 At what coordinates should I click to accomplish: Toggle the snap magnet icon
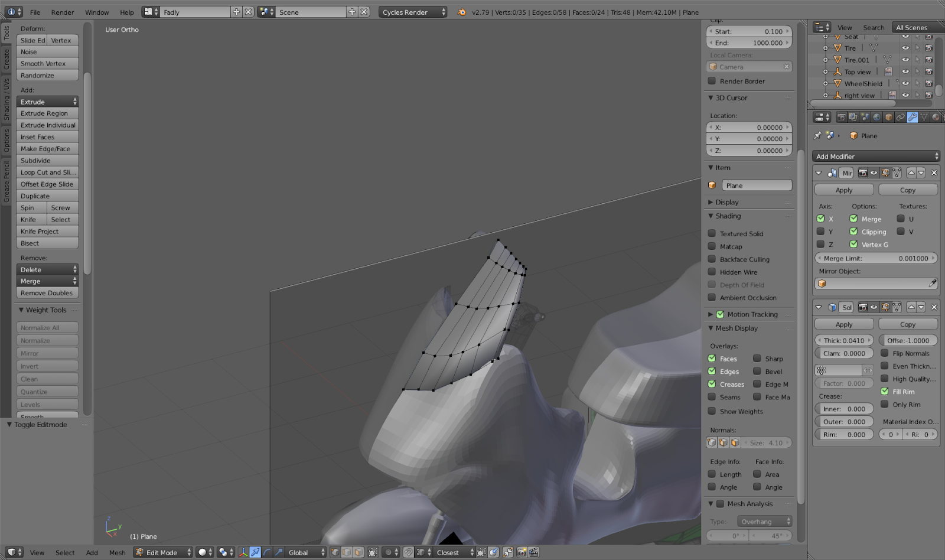pos(408,552)
